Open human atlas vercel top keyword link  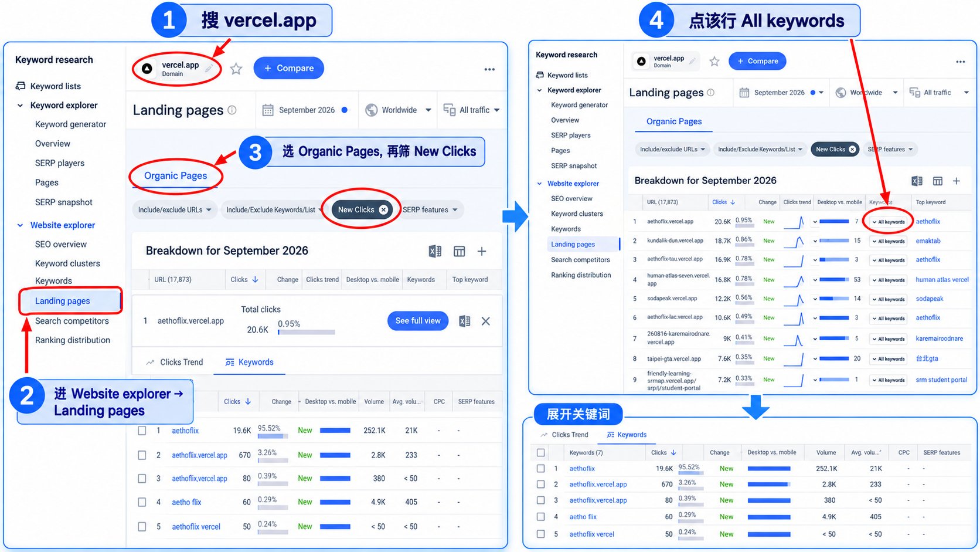[942, 280]
